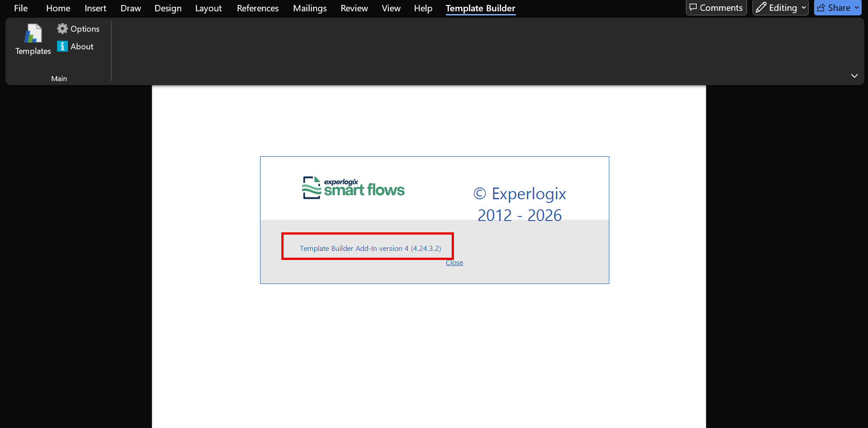Click the Main group label in the ribbon
The width and height of the screenshot is (868, 428).
click(x=59, y=78)
